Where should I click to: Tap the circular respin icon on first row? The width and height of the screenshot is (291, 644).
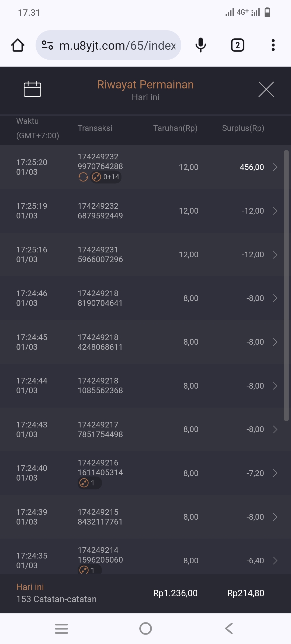point(83,177)
